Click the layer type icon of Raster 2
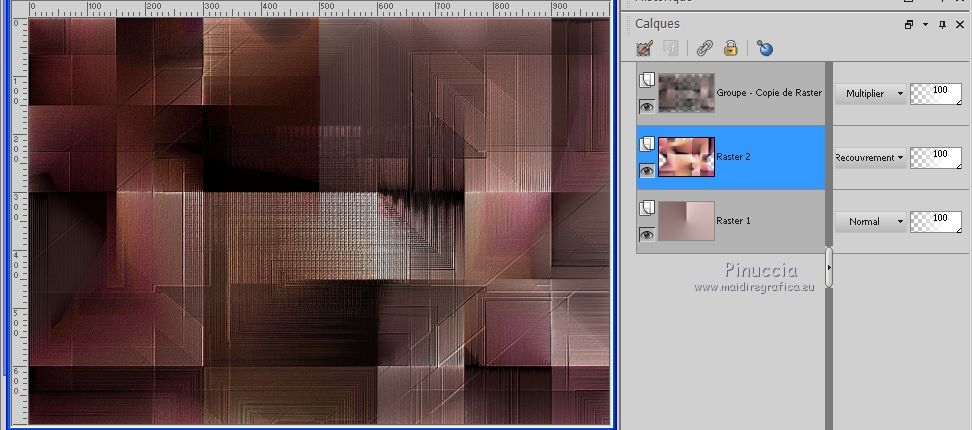972x430 pixels. coord(647,144)
